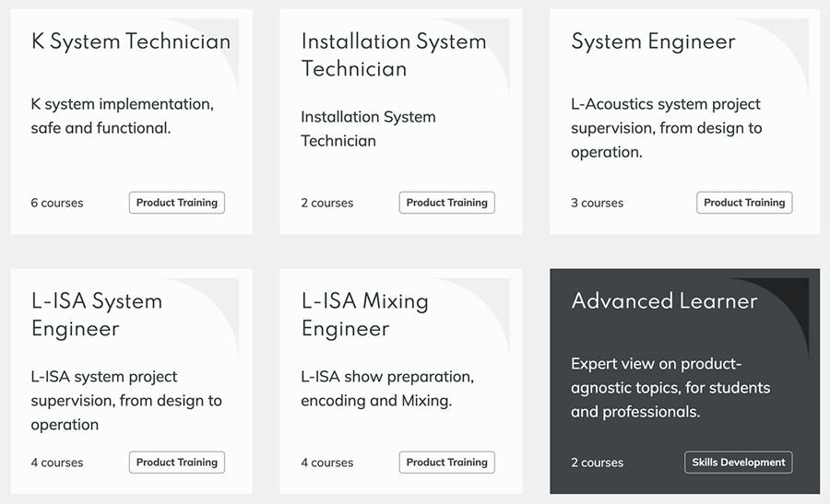Select Product Training tag on L-ISA Mixing Engineer
Viewport: 830px width, 504px height.
coord(446,463)
